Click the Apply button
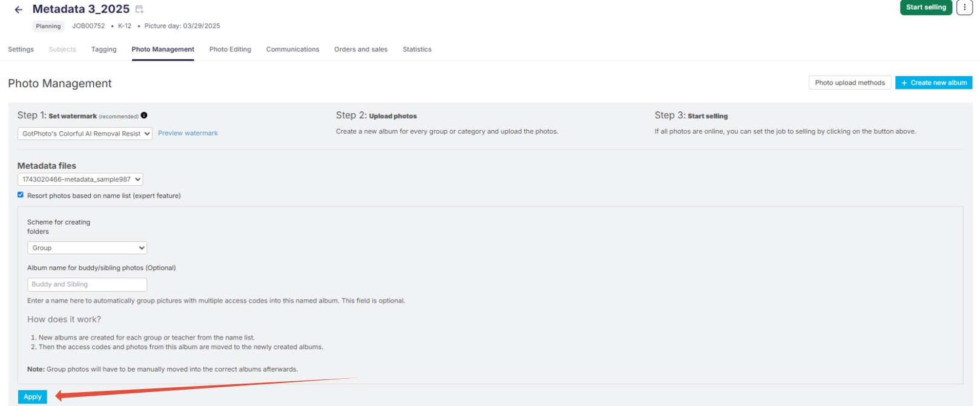The height and width of the screenshot is (406, 980). point(33,397)
